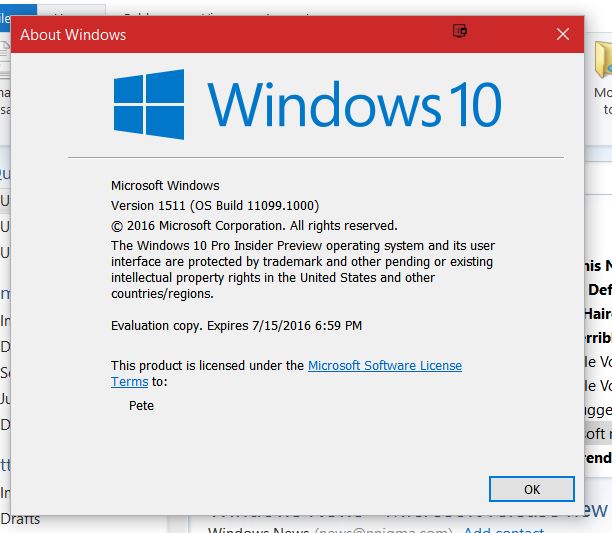Screen dimensions: 612x533
Task: Click the folder icon in the background window
Action: point(603,60)
